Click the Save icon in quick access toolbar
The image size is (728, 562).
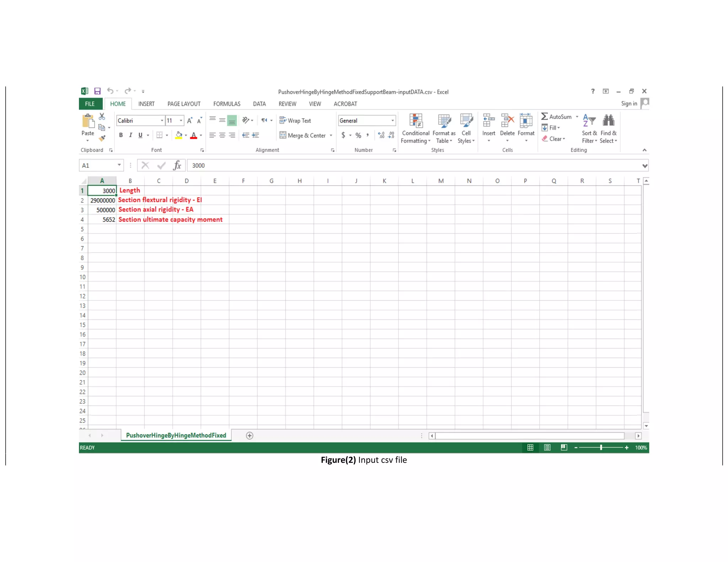point(97,91)
